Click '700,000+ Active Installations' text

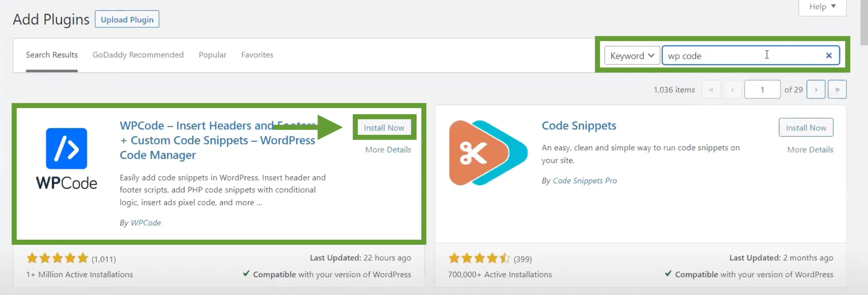[500, 274]
